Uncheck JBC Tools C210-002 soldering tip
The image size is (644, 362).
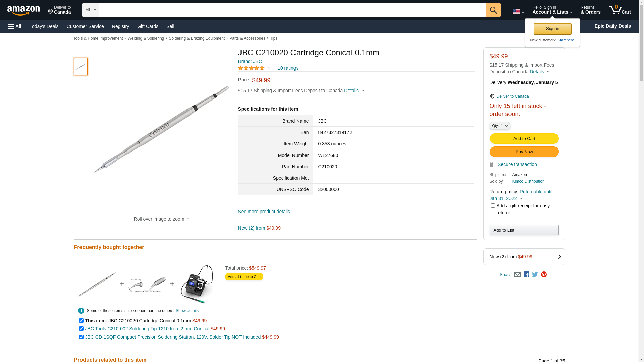[81, 329]
